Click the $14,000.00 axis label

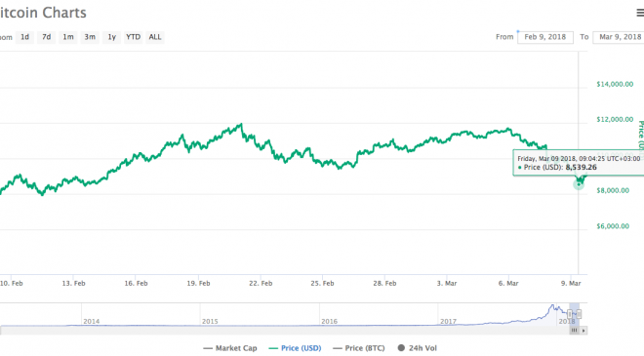(x=615, y=84)
